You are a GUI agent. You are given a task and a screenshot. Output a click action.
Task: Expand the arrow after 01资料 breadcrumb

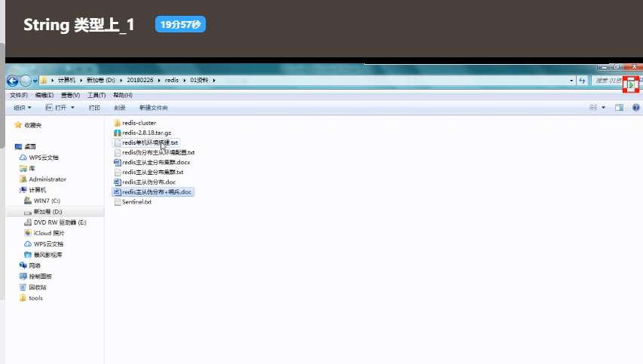click(x=213, y=81)
